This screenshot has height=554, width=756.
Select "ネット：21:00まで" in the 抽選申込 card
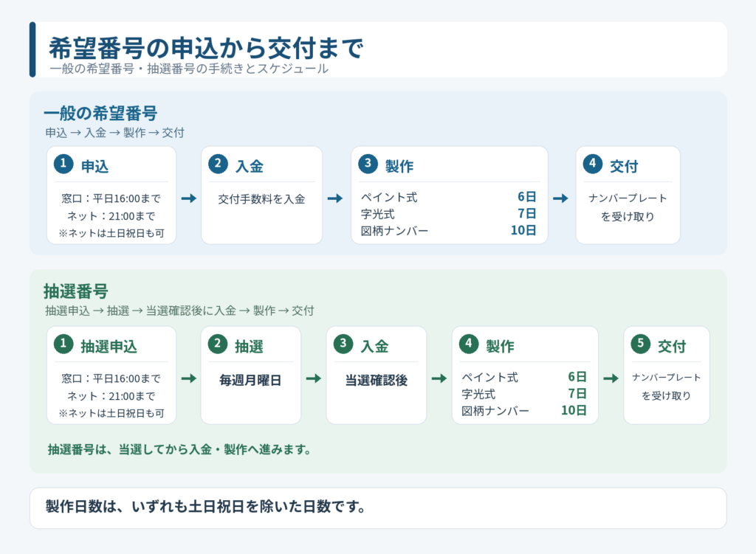pos(111,396)
